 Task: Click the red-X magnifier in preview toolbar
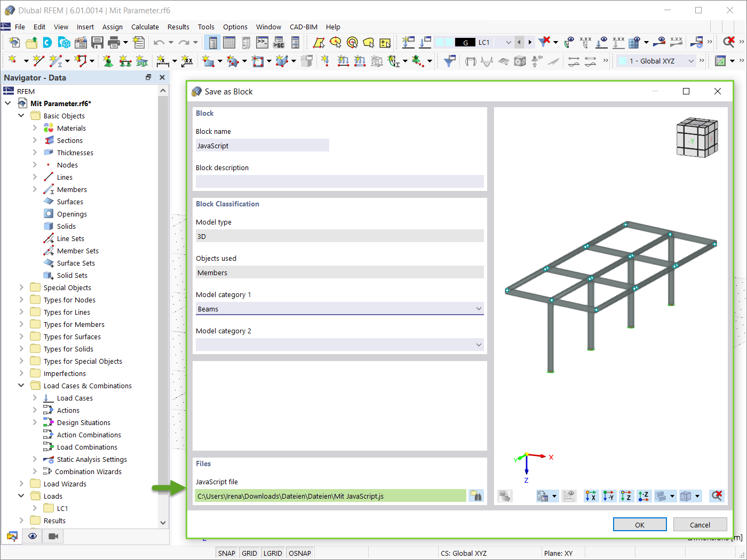click(x=717, y=496)
